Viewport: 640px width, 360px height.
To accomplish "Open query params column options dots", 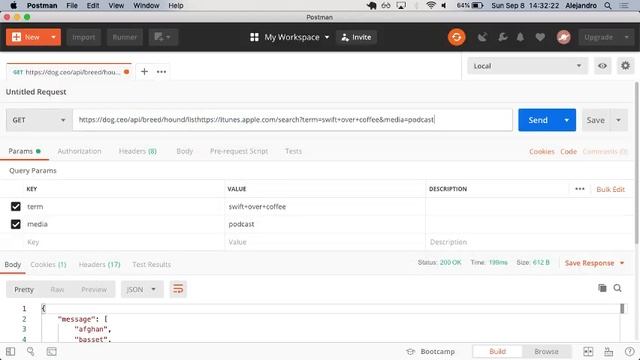I will [x=580, y=189].
